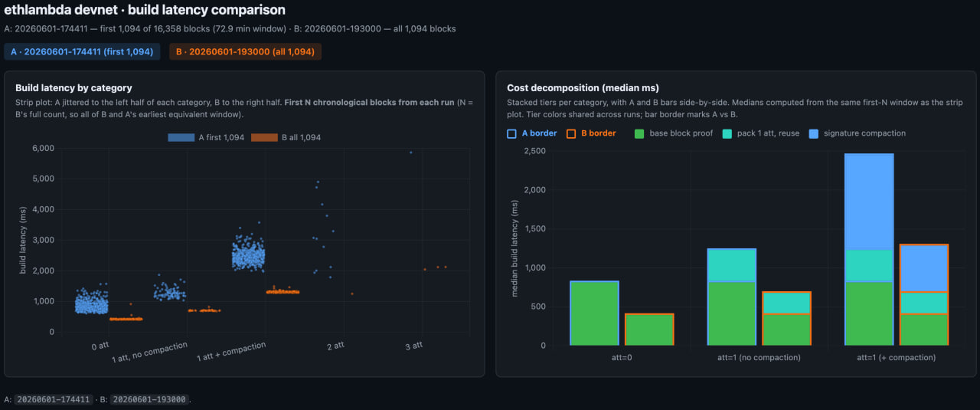
Task: Click the 'att=1 (+ compaction)' axis label
Action: coord(897,357)
